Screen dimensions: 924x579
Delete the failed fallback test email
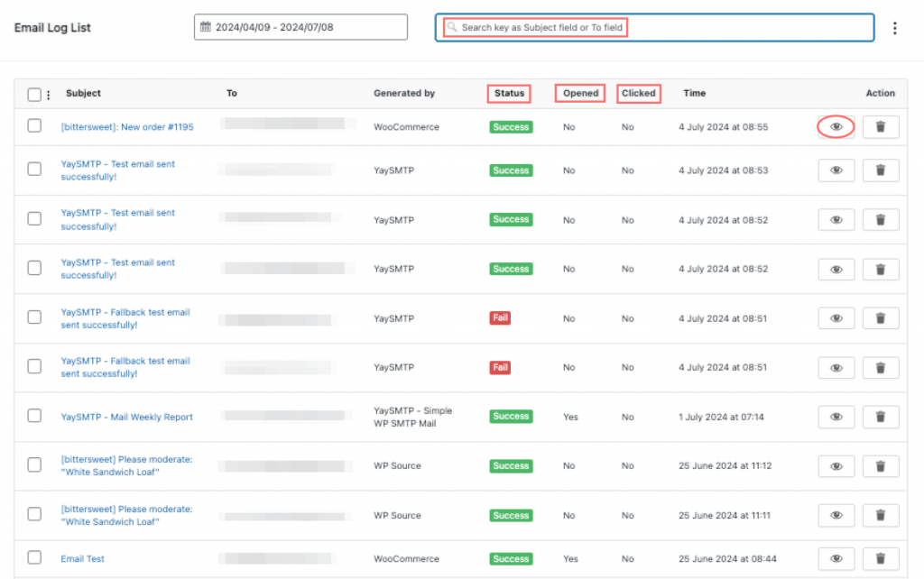[x=880, y=317]
